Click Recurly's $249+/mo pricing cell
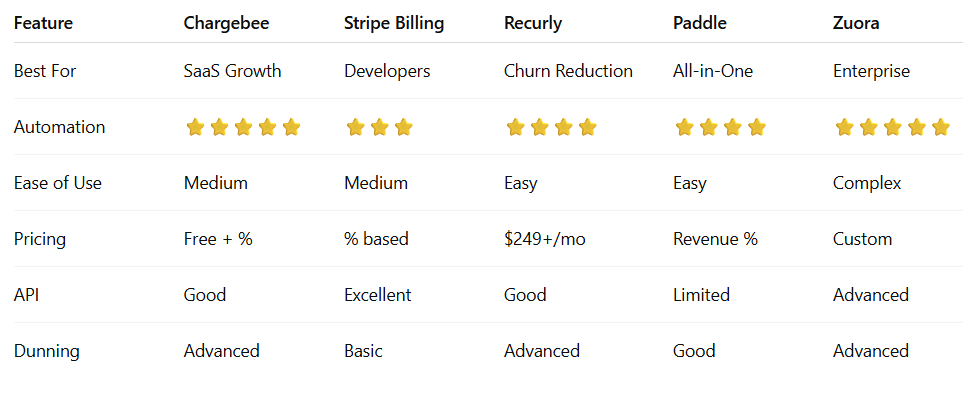Image resolution: width=963 pixels, height=406 pixels. point(545,239)
